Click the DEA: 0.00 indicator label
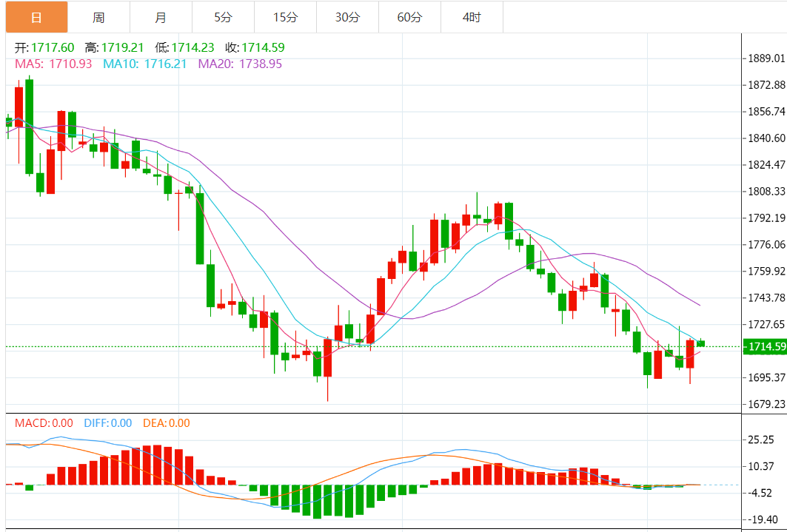Image resolution: width=787 pixels, height=532 pixels. click(x=167, y=422)
